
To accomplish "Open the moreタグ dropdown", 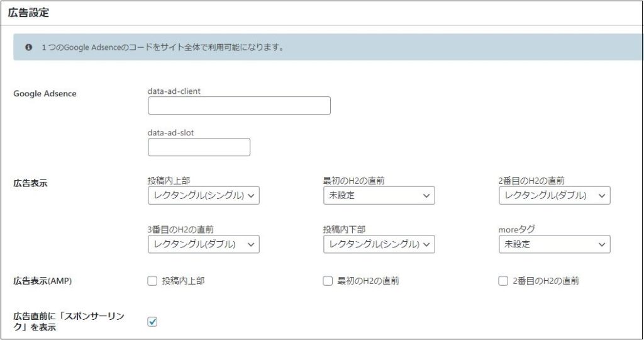I will coord(554,244).
